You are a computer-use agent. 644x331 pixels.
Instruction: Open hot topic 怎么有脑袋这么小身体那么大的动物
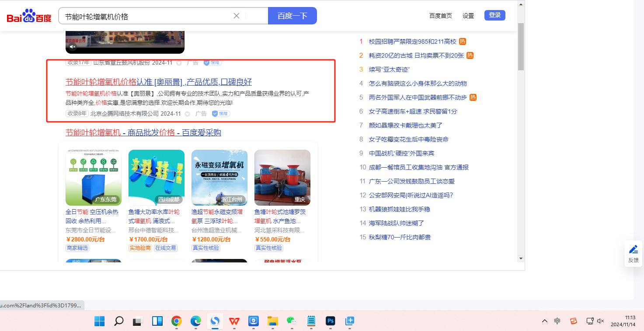pyautogui.click(x=418, y=83)
